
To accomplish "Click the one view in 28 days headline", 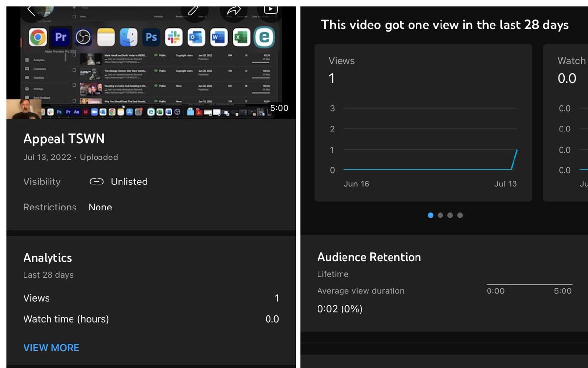I will coord(445,25).
